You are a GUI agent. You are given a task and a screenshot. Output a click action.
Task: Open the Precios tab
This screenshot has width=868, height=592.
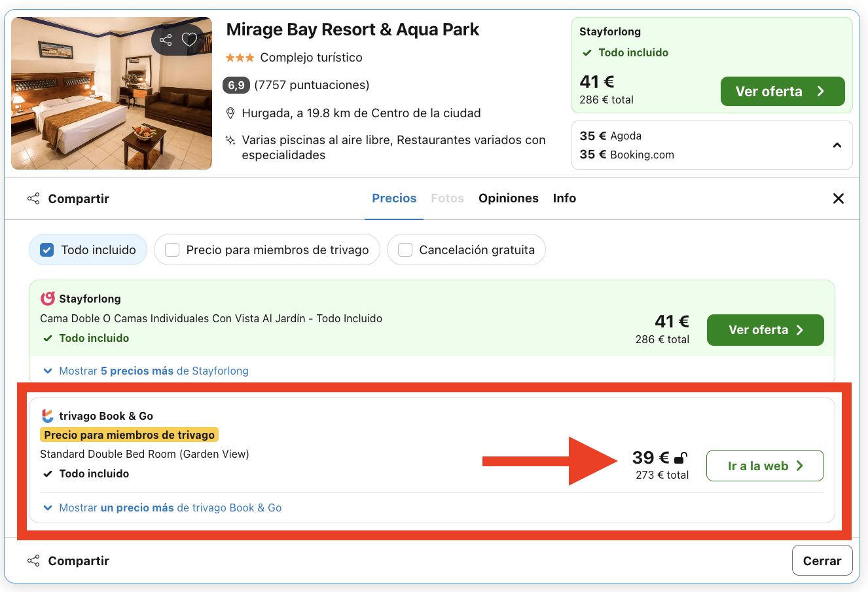[x=394, y=198]
